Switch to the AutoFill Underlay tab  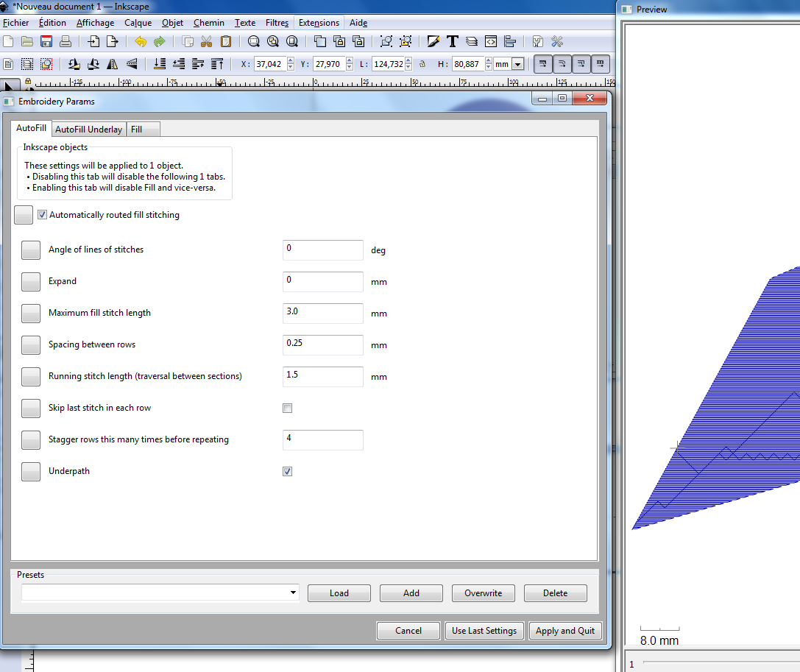(x=88, y=129)
